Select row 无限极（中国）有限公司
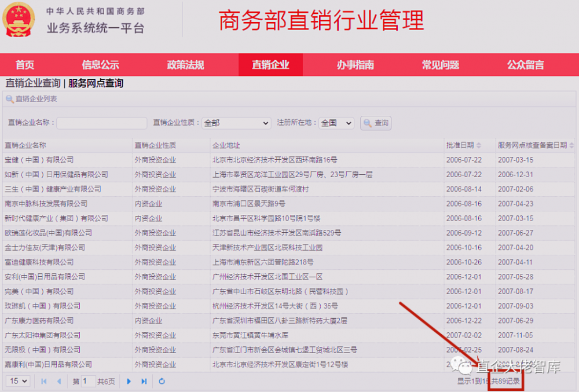This screenshot has height=392, width=579. [289, 350]
